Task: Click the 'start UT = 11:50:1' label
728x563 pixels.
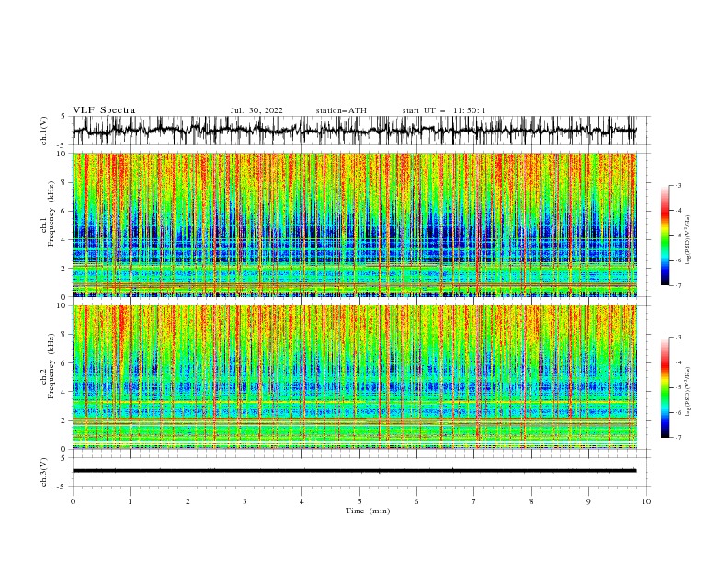Action: coord(444,110)
